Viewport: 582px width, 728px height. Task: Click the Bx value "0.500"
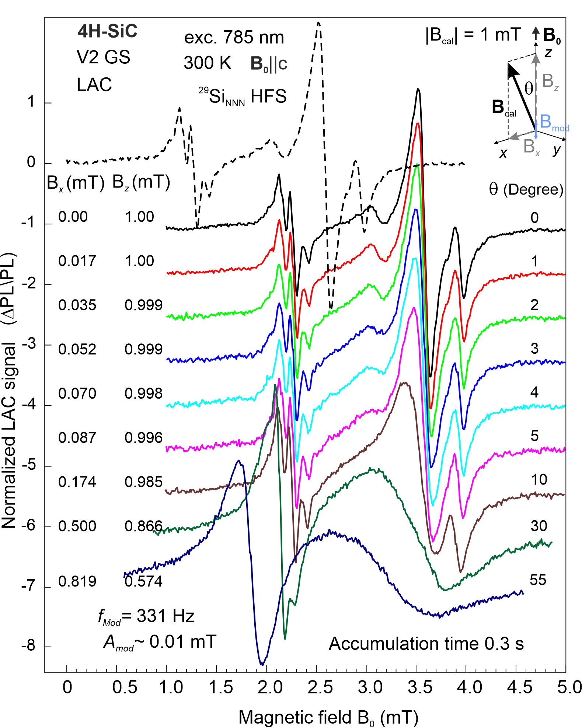pyautogui.click(x=77, y=526)
